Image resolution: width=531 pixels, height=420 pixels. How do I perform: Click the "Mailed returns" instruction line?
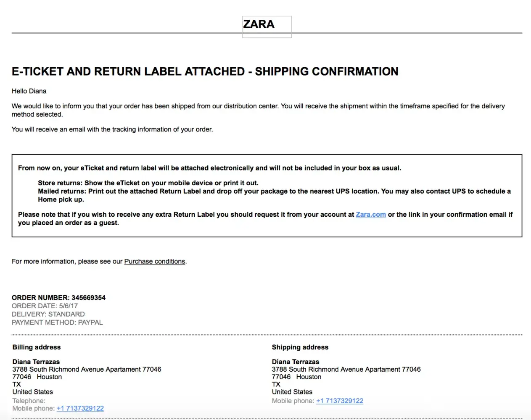coord(274,192)
